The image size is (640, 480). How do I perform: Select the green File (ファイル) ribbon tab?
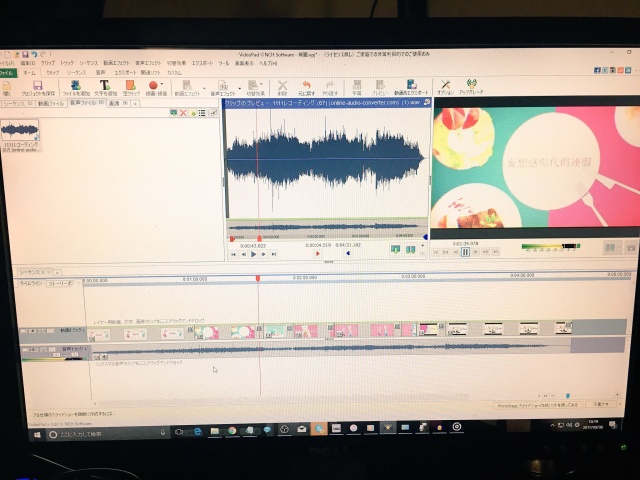pos(8,73)
